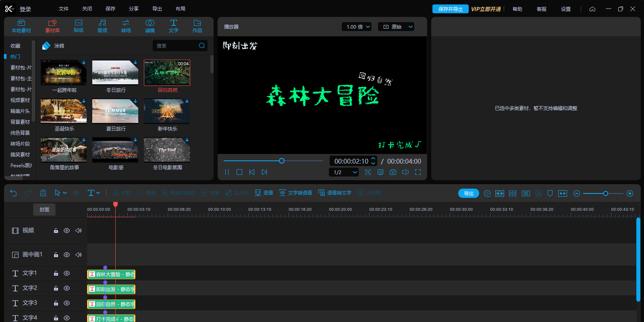Switch to the 文字 text tab
Screen dimensions: 644x322
tap(174, 26)
